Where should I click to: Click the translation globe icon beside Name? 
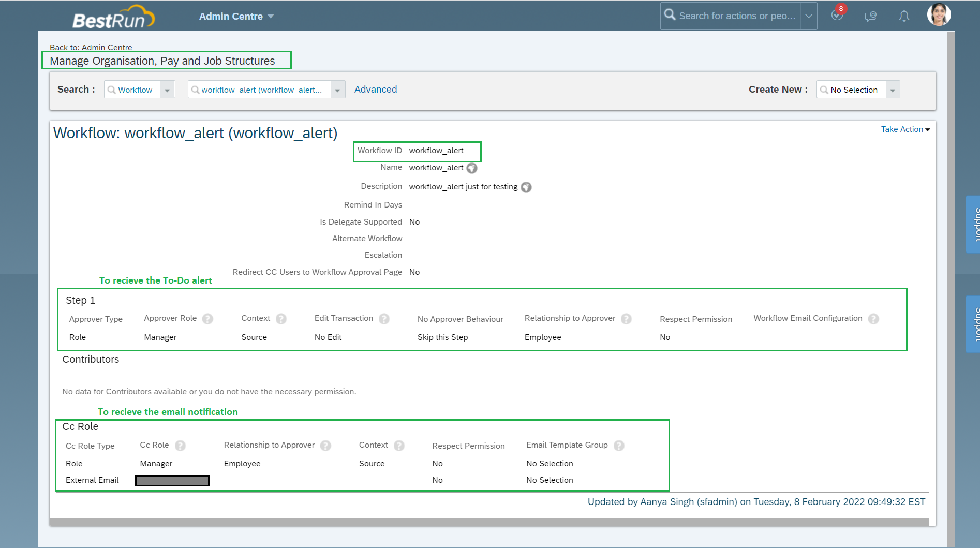[x=472, y=168]
